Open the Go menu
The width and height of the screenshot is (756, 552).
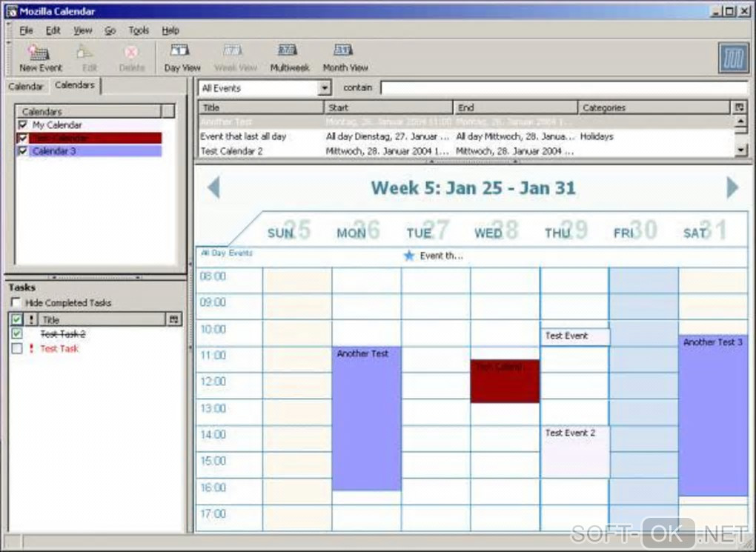coord(110,30)
